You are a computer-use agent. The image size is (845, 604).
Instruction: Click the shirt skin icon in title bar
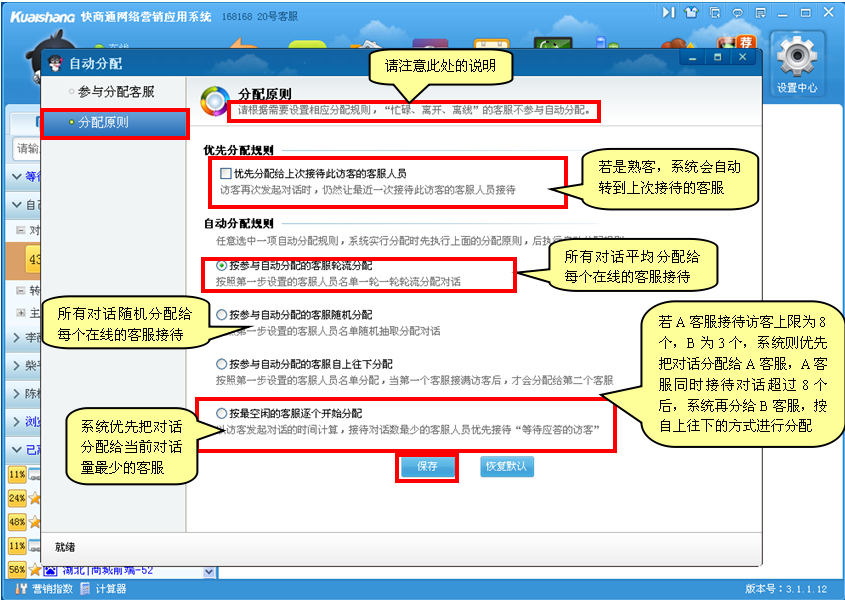(x=691, y=12)
